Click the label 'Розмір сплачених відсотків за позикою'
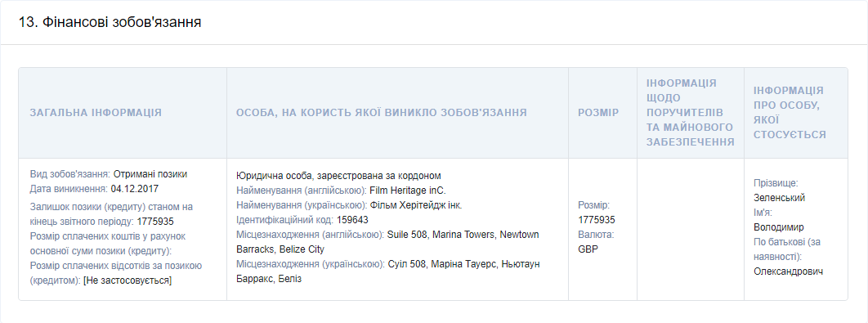The width and height of the screenshot is (868, 323). pyautogui.click(x=116, y=266)
